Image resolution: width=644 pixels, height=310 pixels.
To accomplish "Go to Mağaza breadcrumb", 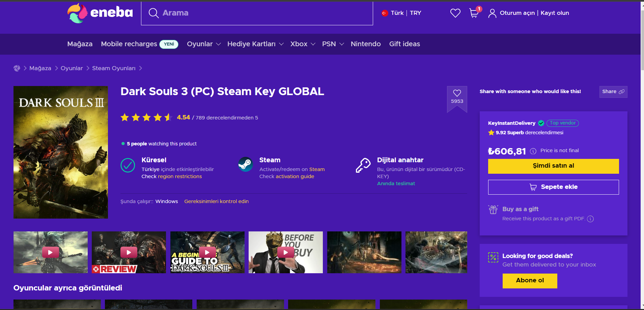I will coord(40,68).
